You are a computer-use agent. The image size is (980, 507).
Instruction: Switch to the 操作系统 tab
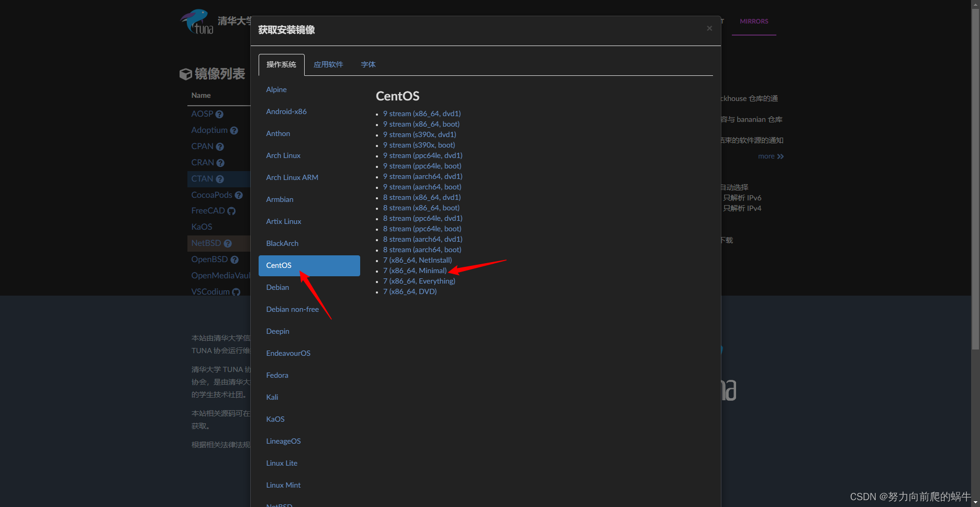[281, 64]
